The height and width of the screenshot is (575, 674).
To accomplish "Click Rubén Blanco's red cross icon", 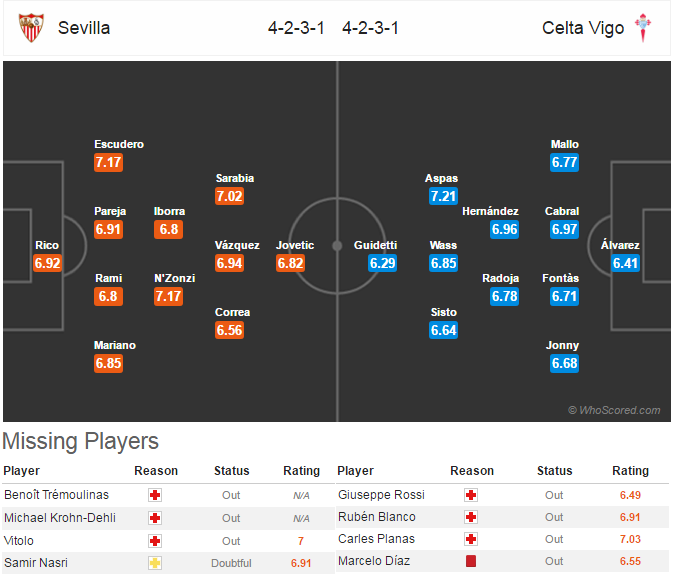I will point(471,517).
